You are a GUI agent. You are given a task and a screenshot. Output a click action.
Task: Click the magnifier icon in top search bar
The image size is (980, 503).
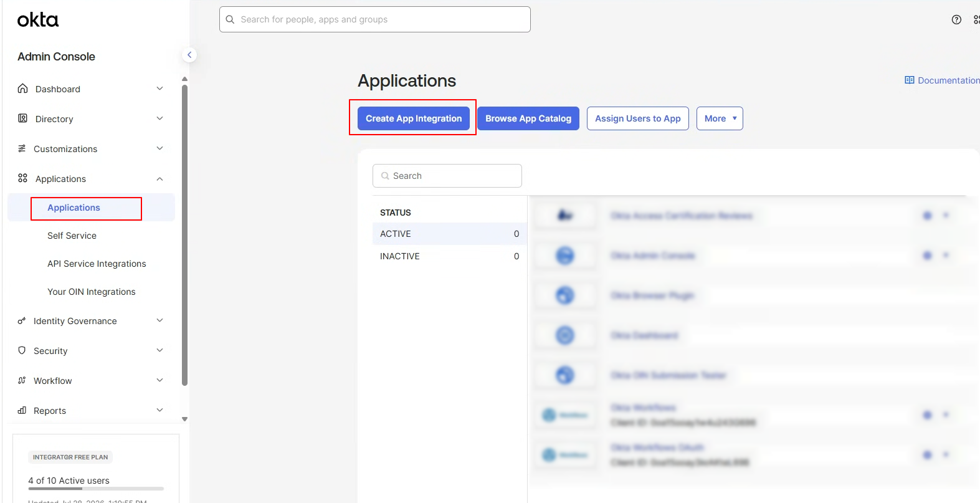click(230, 19)
